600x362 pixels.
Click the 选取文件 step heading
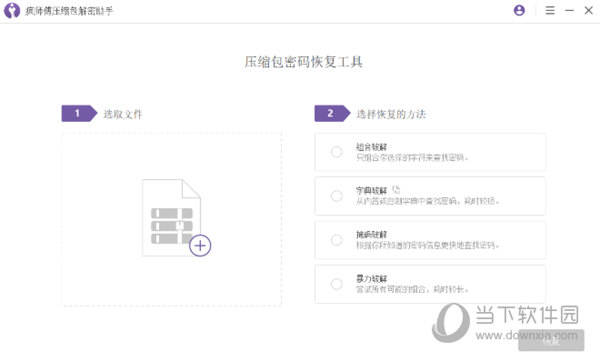point(123,114)
